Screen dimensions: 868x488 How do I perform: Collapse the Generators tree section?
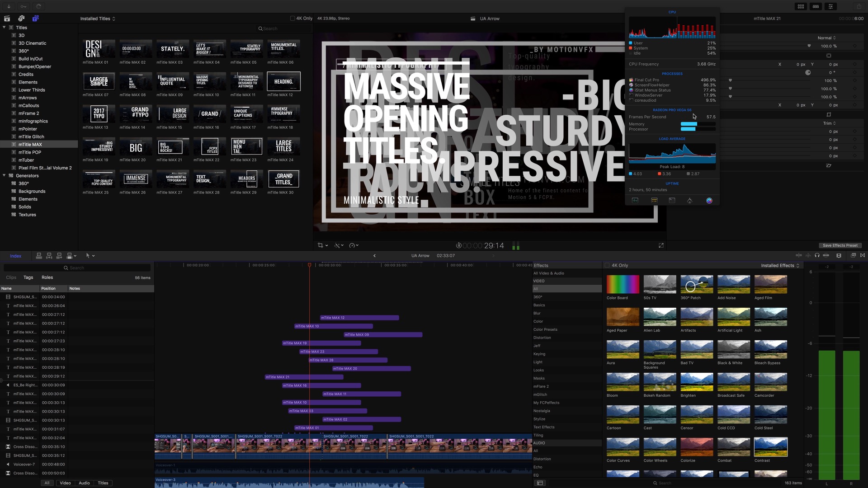[4, 176]
